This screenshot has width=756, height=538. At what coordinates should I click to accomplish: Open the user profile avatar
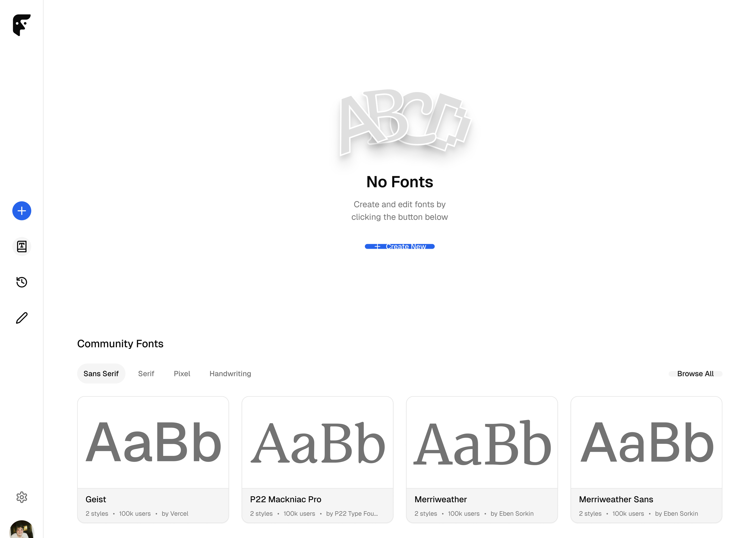pyautogui.click(x=22, y=529)
